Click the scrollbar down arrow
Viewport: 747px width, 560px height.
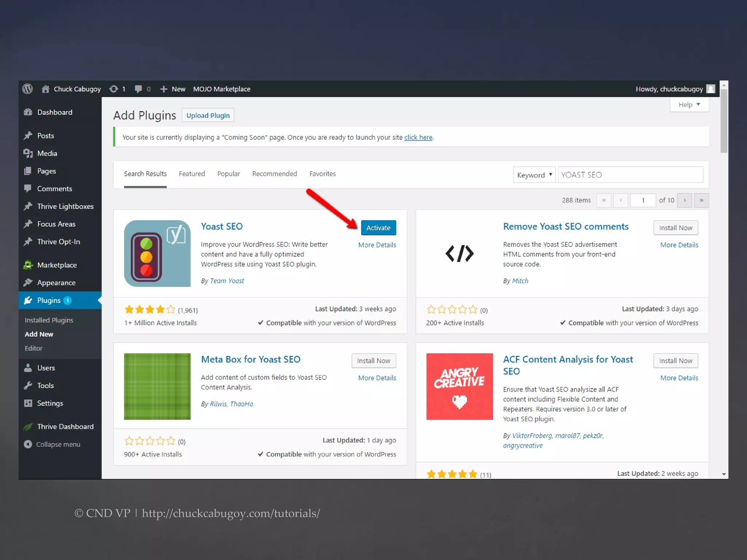pos(724,474)
